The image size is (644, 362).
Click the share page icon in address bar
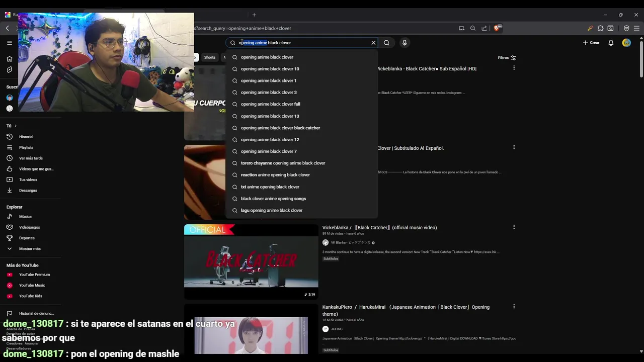pyautogui.click(x=484, y=28)
